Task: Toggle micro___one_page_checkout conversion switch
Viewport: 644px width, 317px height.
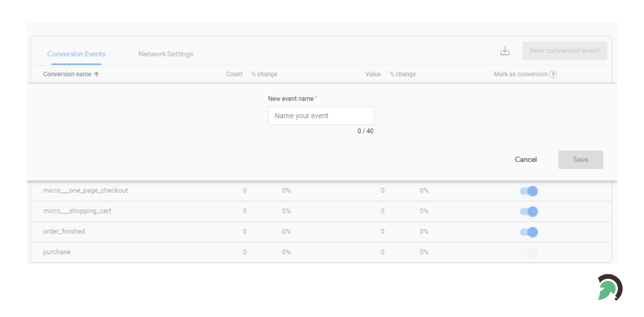Action: pos(529,191)
